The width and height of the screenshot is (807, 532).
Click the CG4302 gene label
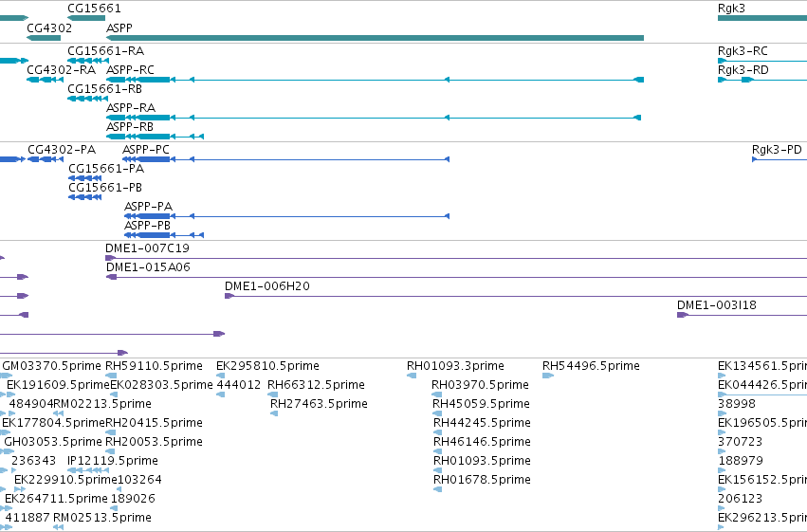tap(49, 28)
